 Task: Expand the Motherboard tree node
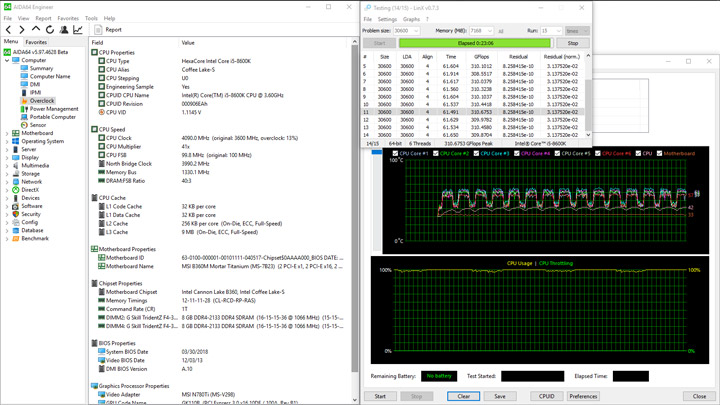(7, 133)
